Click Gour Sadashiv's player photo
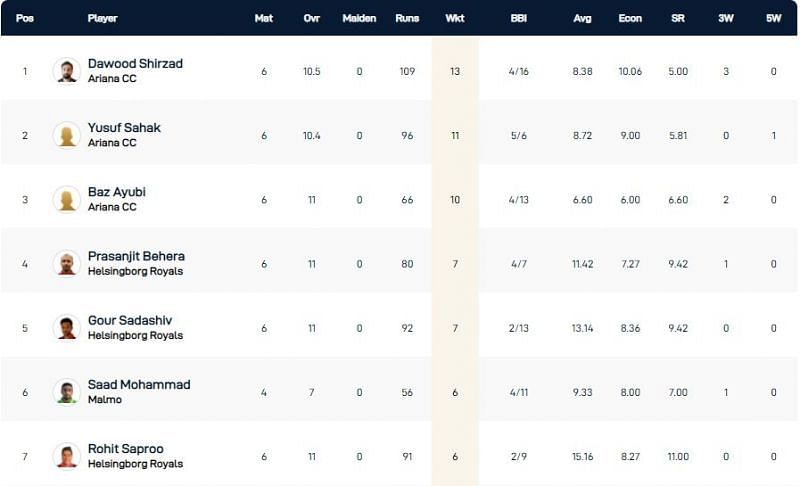800x486 pixels. pyautogui.click(x=67, y=327)
